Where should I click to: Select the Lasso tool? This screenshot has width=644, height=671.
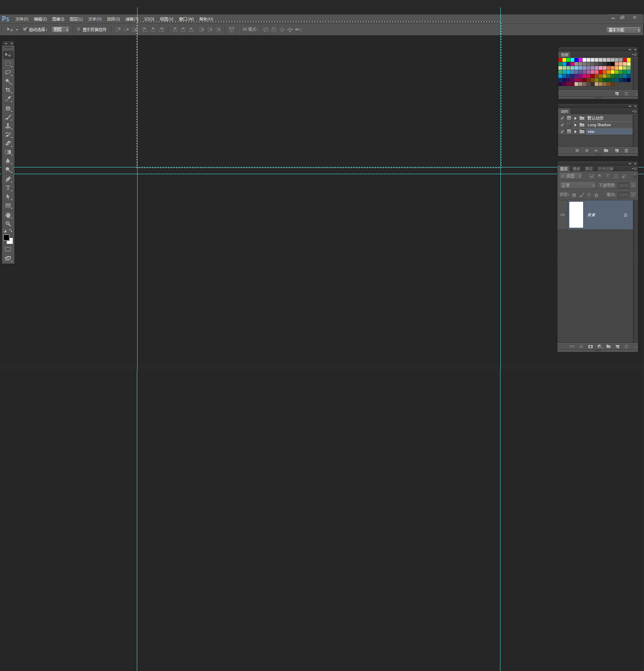pyautogui.click(x=8, y=72)
